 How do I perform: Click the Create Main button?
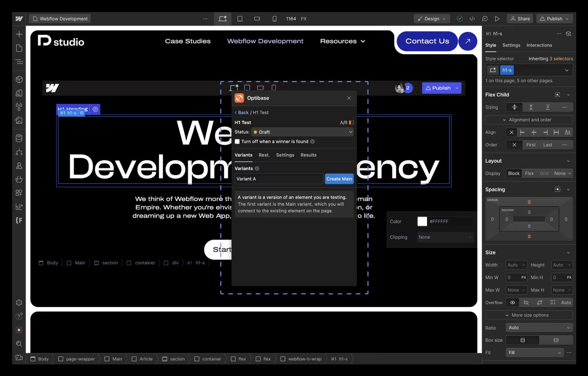click(339, 179)
